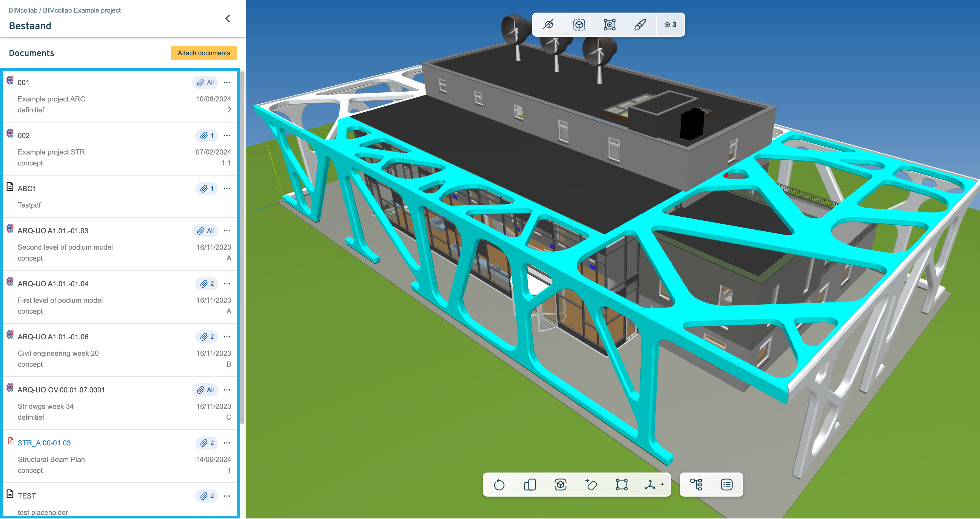Click the BIMcollab Example project breadcrumb
This screenshot has width=980, height=519.
coord(82,10)
